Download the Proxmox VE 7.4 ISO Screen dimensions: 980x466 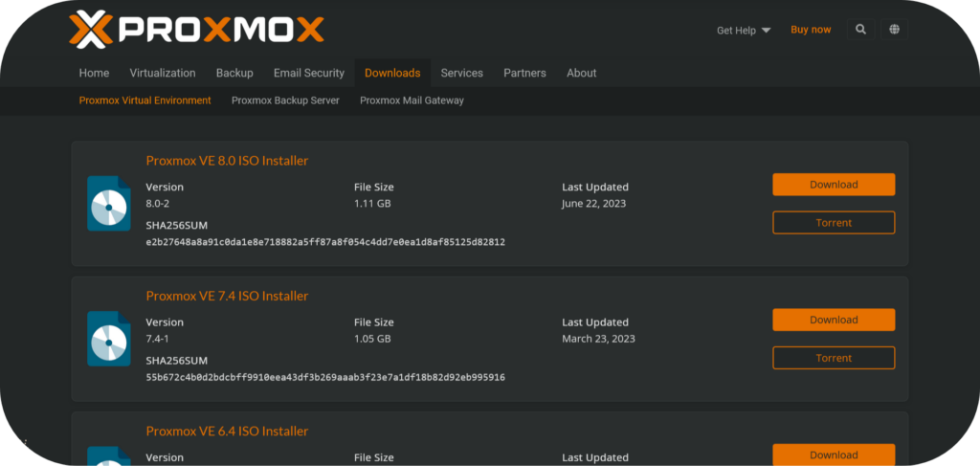834,320
